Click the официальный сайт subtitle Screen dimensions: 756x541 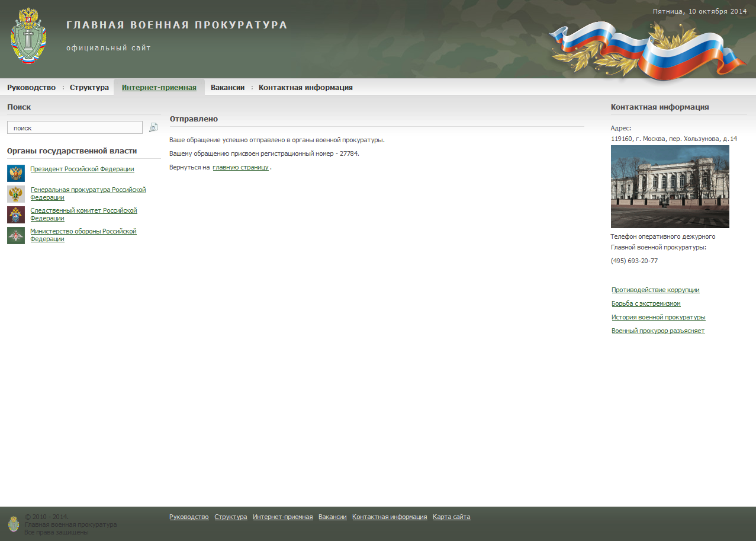pyautogui.click(x=108, y=48)
